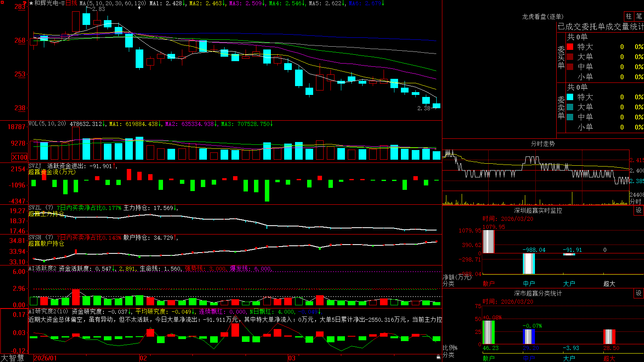
Task: Click the MA3: 2.509 value
Action: pyautogui.click(x=247, y=3)
